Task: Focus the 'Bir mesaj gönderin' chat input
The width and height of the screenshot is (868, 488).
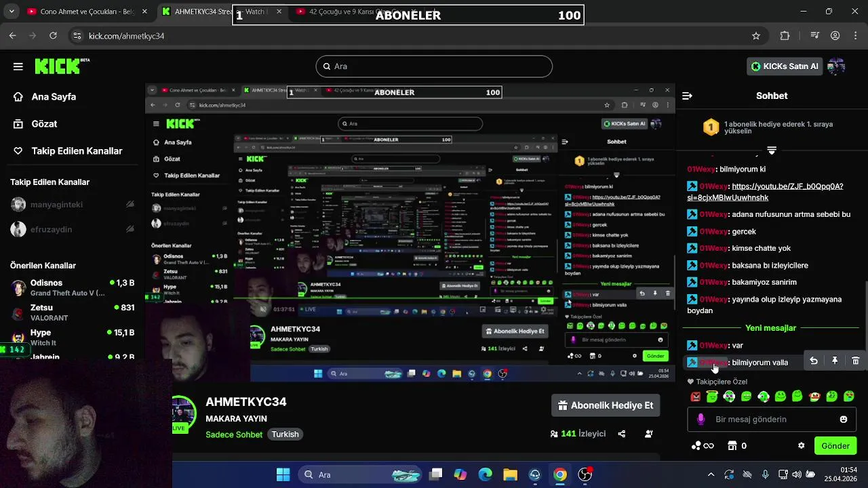Action: click(772, 420)
